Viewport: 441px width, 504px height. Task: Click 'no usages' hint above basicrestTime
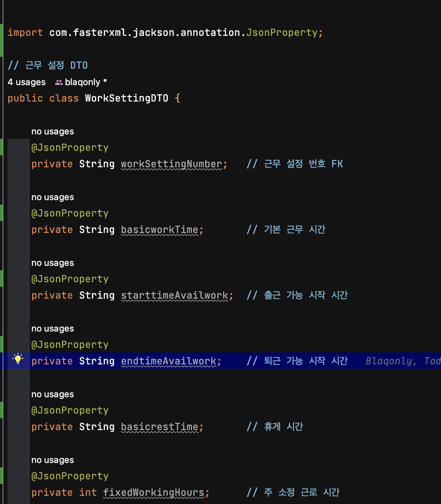coord(53,394)
